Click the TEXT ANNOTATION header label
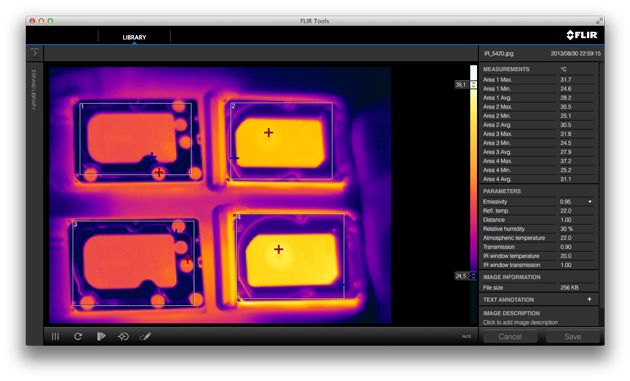The height and width of the screenshot is (381, 630). pyautogui.click(x=508, y=299)
